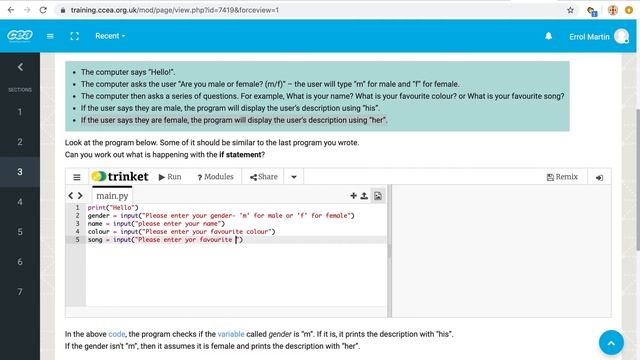Screen dimensions: 640x360
Task: Upload a file with the upload icon
Action: (x=364, y=196)
